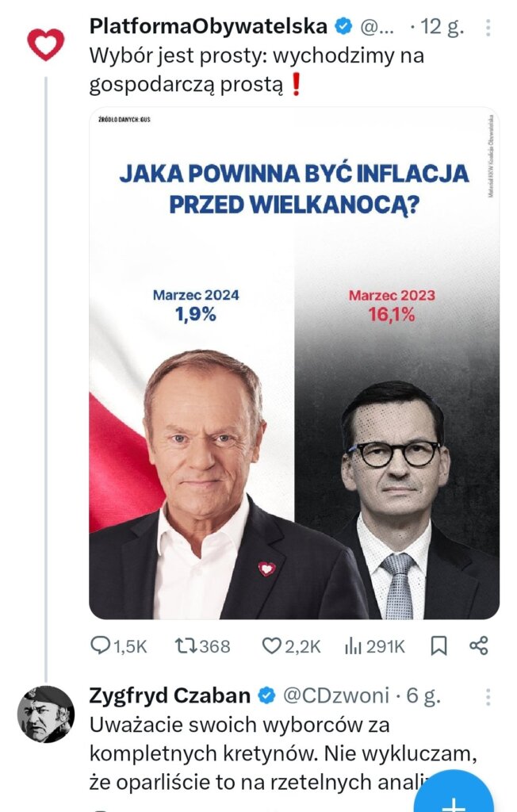Open @CDzwoni handle link
The image size is (517, 812).
point(335,695)
